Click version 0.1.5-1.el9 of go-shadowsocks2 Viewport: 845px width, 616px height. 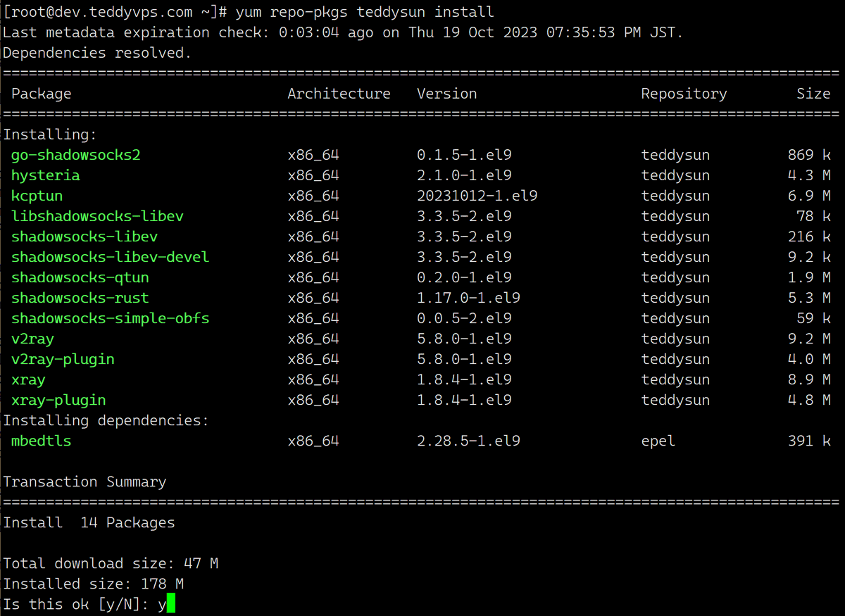[x=464, y=155]
